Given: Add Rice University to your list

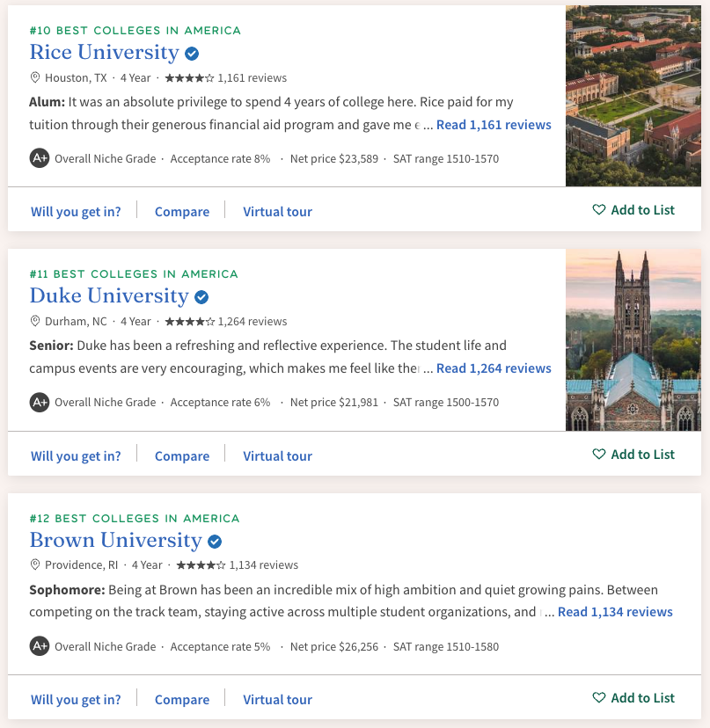Looking at the screenshot, I should pyautogui.click(x=633, y=210).
